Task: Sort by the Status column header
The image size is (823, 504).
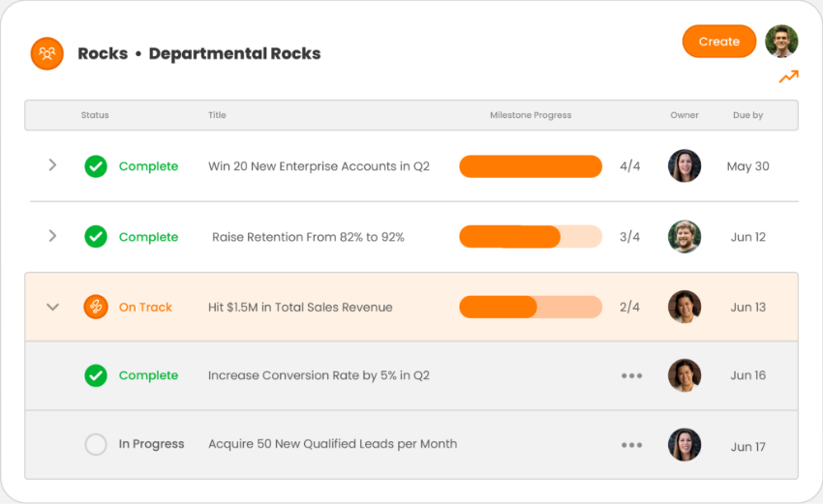Action: click(95, 115)
